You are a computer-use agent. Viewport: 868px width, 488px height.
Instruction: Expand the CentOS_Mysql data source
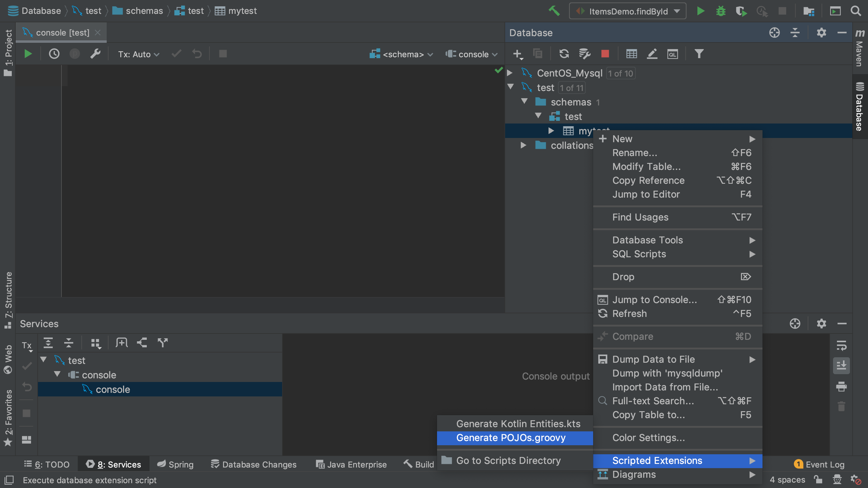(x=510, y=73)
